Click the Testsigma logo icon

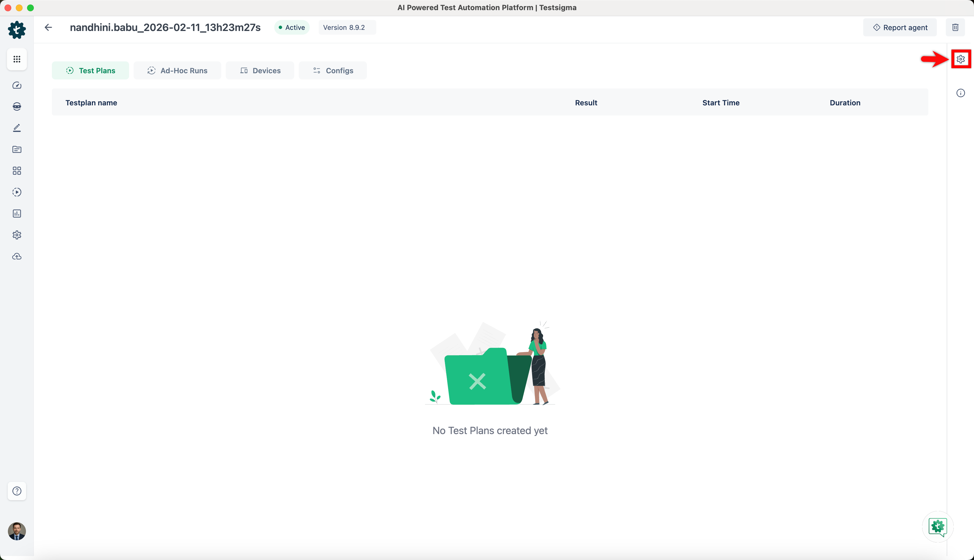click(17, 30)
